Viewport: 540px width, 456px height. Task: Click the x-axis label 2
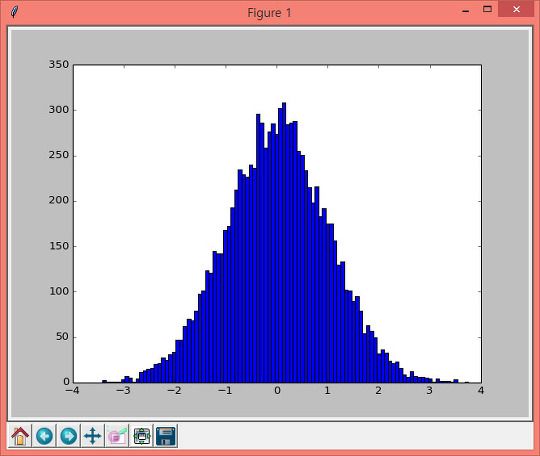pos(378,391)
